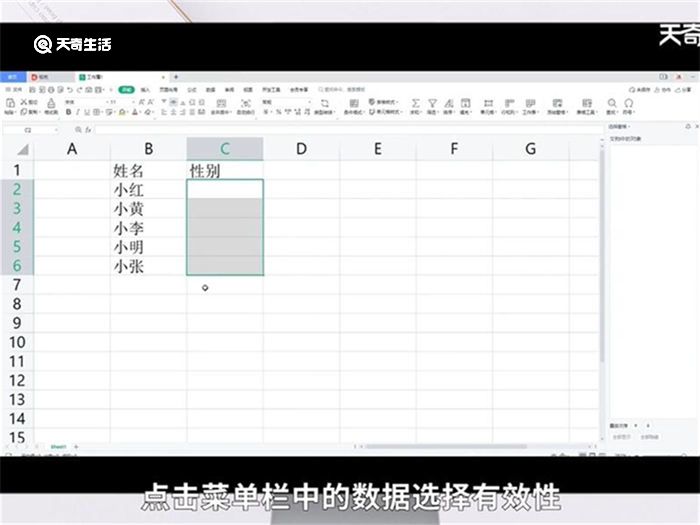Click row 7 header
700x525 pixels.
[16, 285]
